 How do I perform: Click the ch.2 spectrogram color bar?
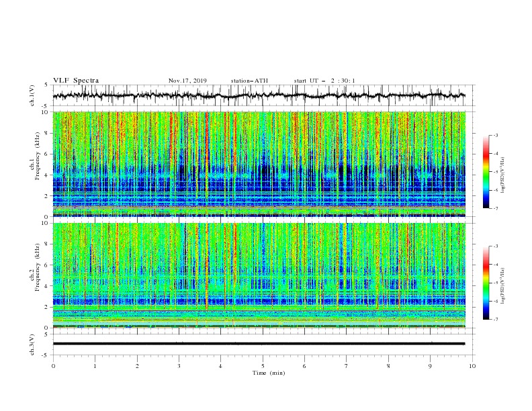click(486, 283)
